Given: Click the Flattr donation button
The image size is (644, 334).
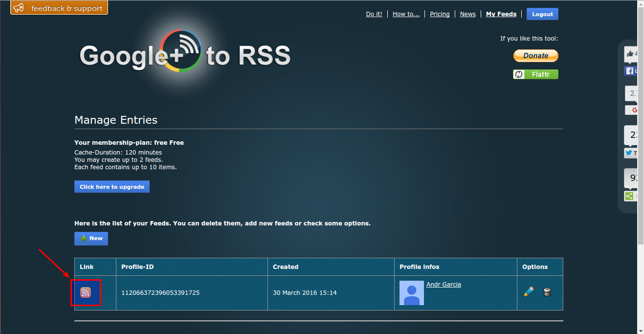Looking at the screenshot, I should pyautogui.click(x=535, y=74).
